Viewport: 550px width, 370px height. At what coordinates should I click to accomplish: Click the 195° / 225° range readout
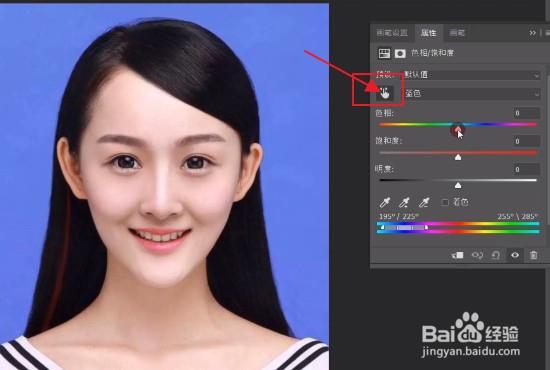point(399,216)
